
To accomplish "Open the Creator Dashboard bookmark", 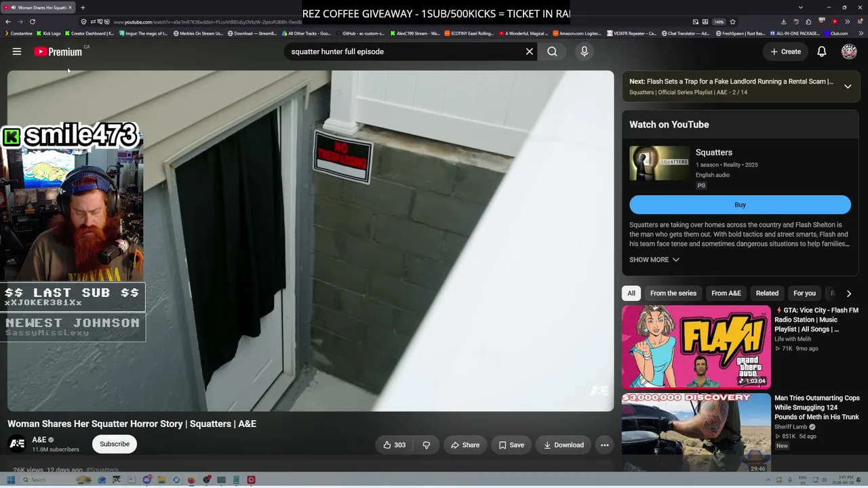I will tap(90, 33).
